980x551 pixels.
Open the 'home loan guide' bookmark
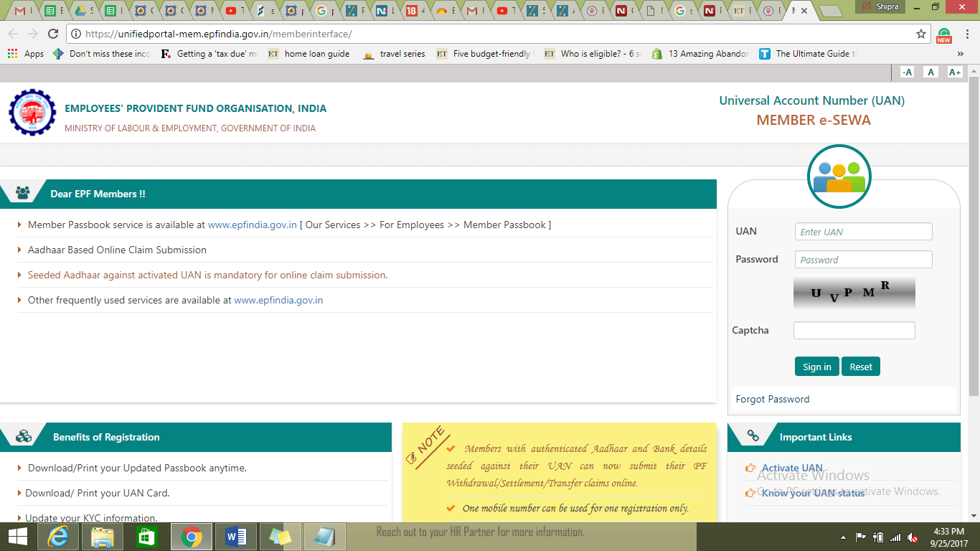pos(316,54)
